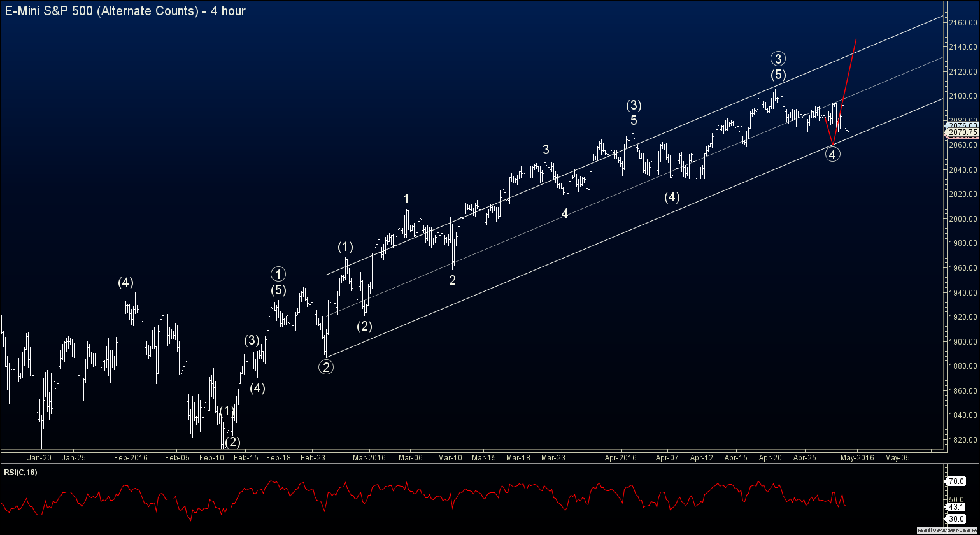The image size is (980, 535).
Task: Select the Feb-10 date axis label
Action: point(212,457)
